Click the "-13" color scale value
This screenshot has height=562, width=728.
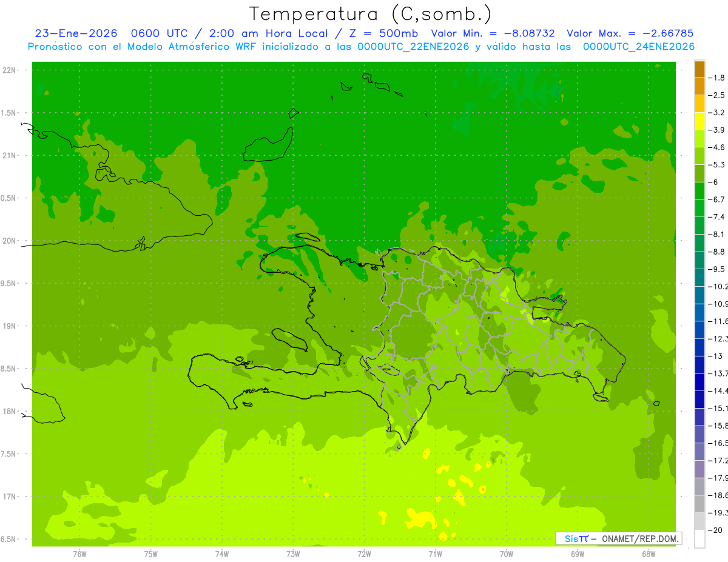[x=716, y=356]
